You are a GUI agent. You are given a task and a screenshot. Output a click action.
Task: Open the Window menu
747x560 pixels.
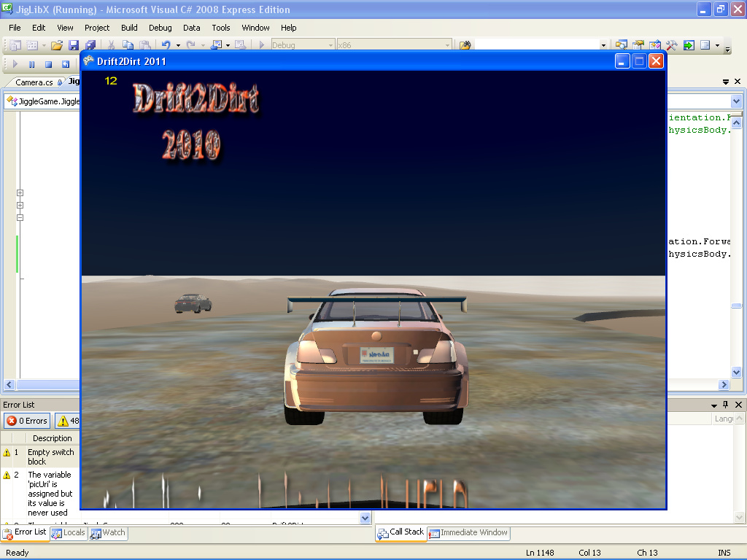tap(256, 28)
